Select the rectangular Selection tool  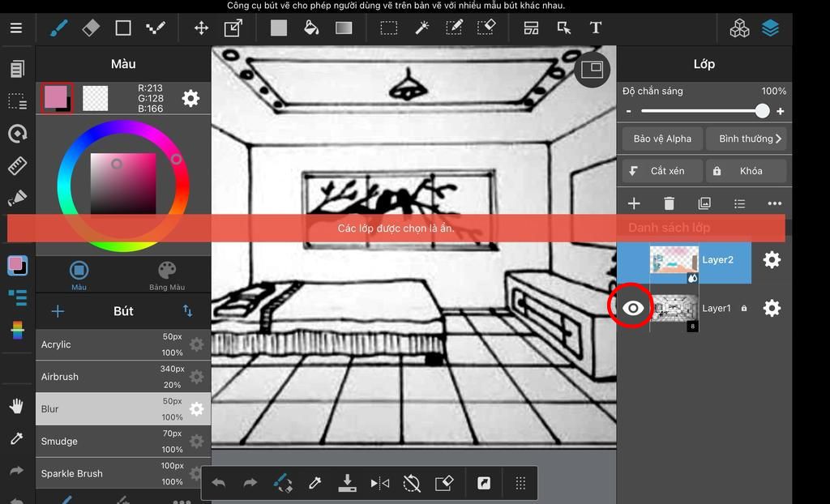point(388,28)
